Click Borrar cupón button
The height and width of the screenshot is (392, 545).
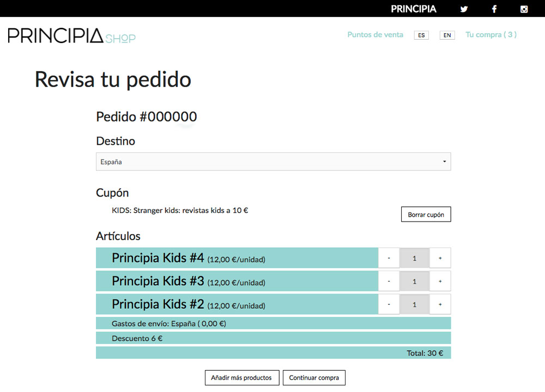(x=426, y=214)
